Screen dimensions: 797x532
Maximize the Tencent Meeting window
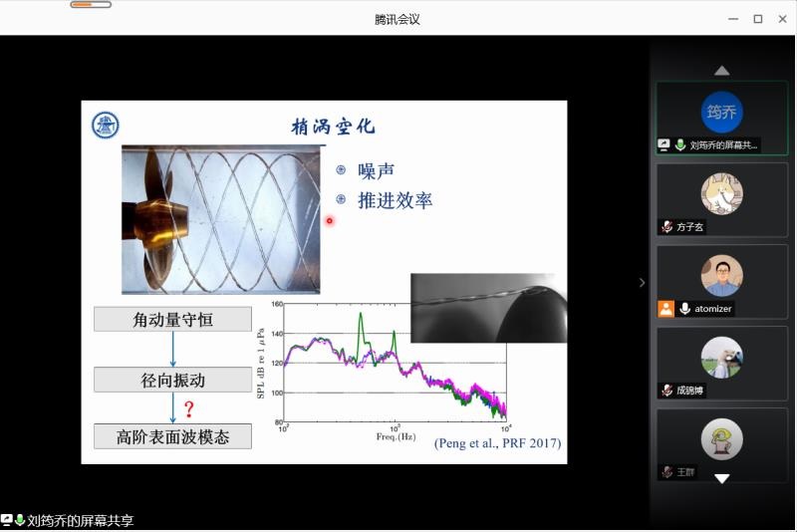click(x=757, y=19)
